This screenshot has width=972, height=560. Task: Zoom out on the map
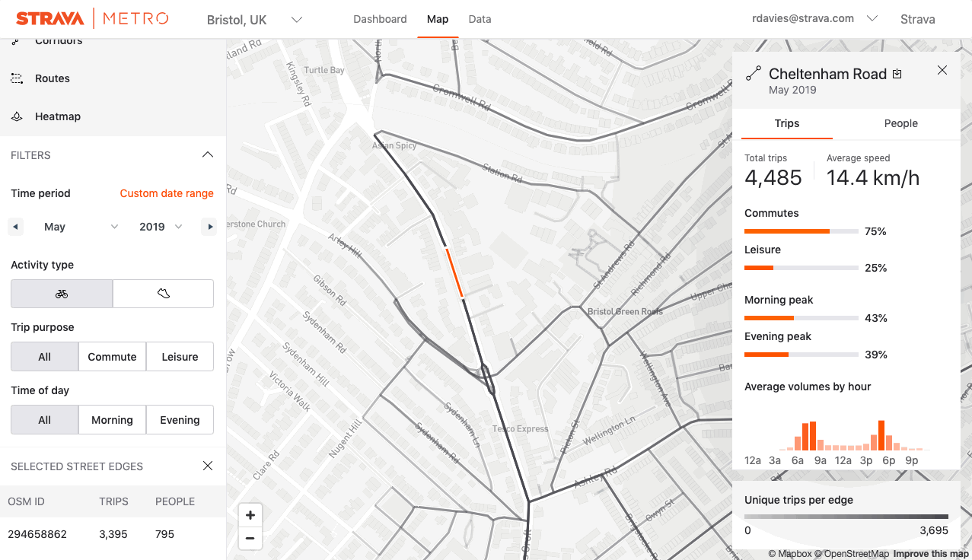250,539
